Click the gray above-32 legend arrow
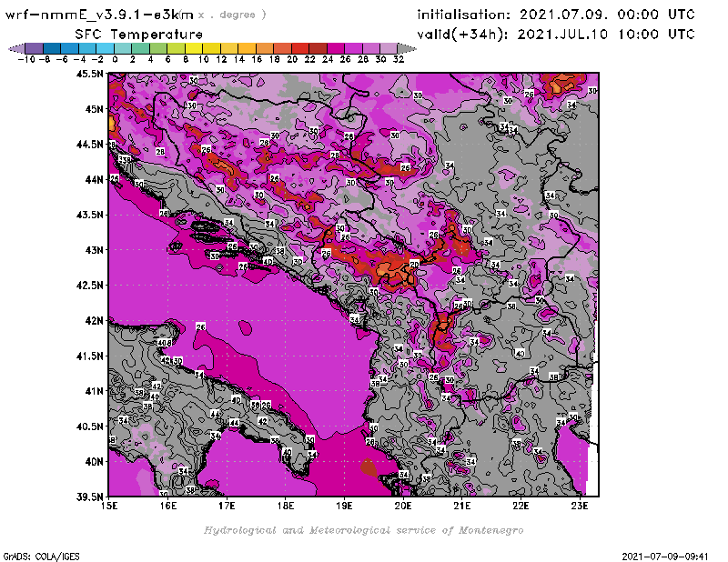 click(407, 48)
